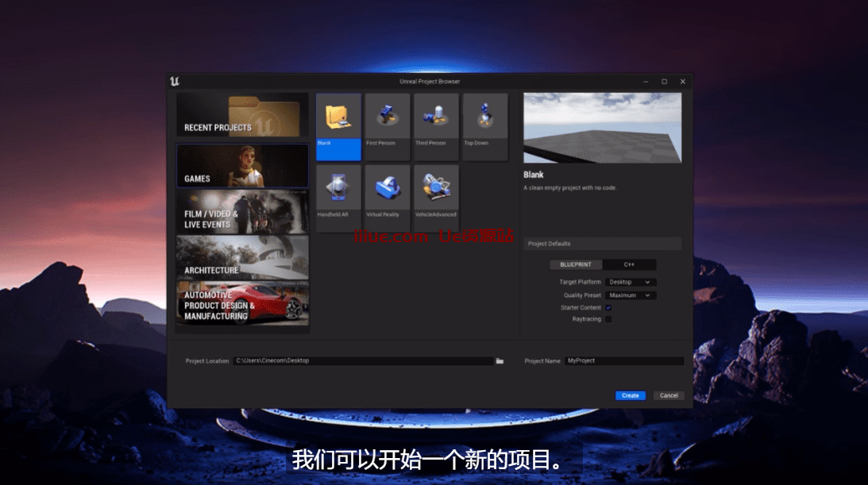Click the Cancel button

(x=669, y=395)
